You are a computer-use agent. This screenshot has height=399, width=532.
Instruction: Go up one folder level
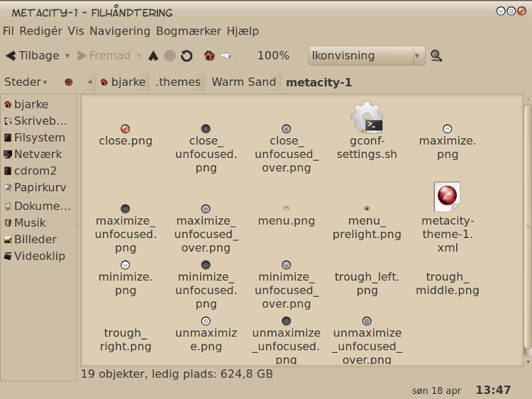[x=153, y=55]
